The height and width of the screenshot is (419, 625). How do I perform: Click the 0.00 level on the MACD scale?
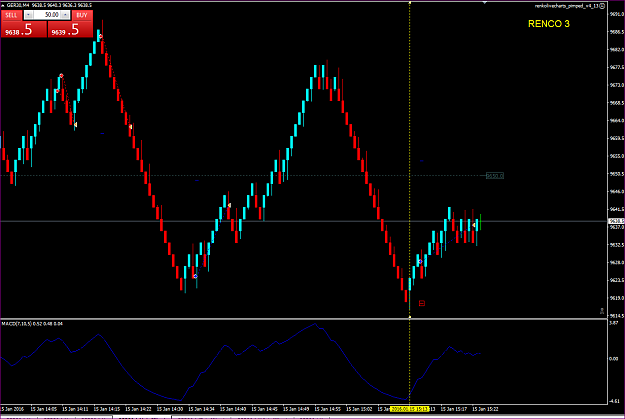click(x=614, y=359)
